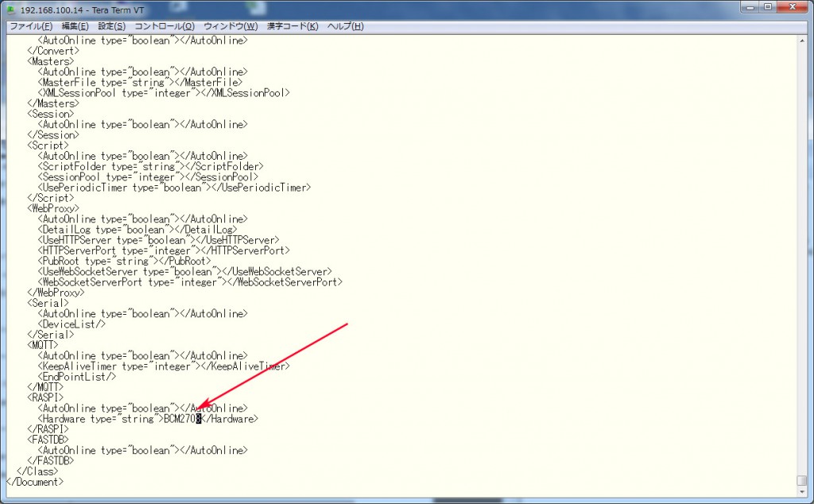Open the 編集(E) menu
Screen dimensions: 814x504
click(75, 26)
